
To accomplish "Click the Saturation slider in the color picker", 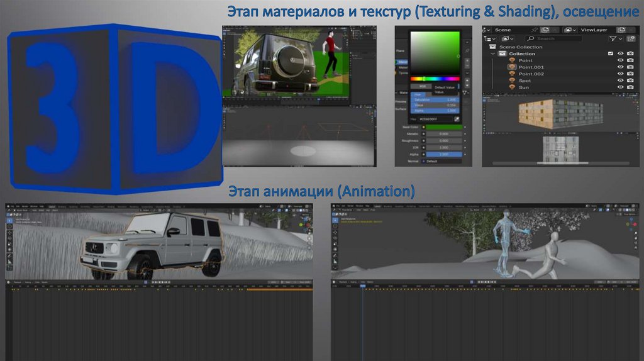I will 435,100.
